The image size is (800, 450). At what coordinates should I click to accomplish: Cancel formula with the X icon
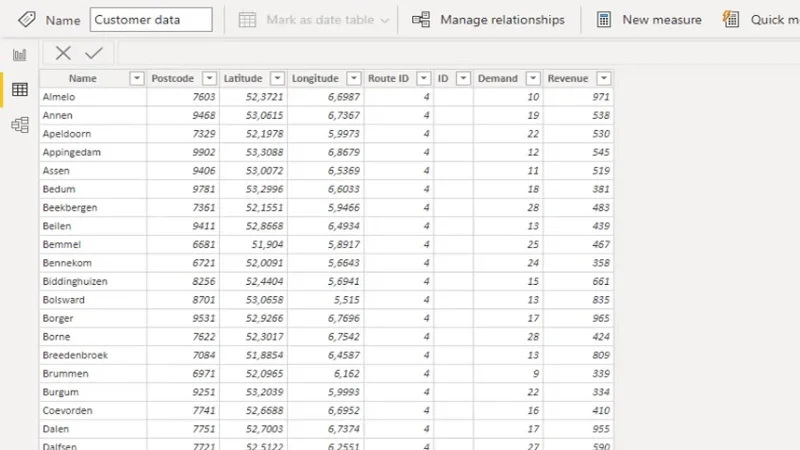(x=63, y=53)
